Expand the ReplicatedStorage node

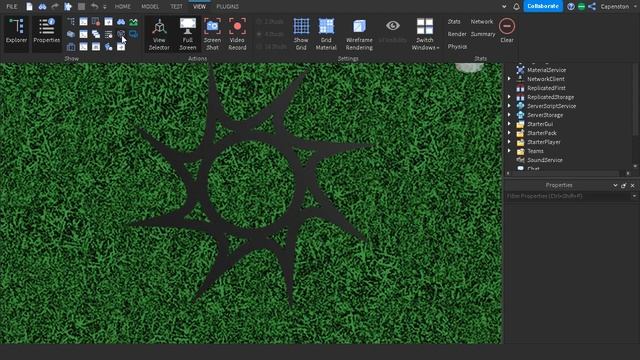[x=509, y=97]
